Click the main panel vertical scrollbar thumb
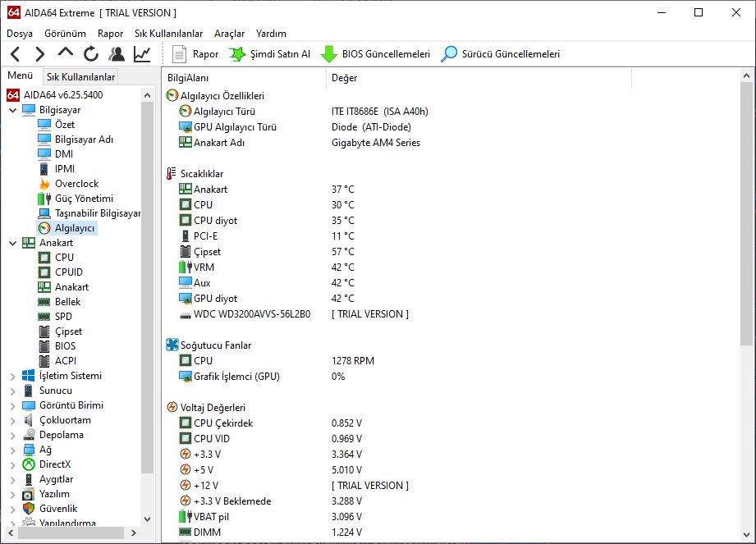This screenshot has width=756, height=544. pos(746,213)
